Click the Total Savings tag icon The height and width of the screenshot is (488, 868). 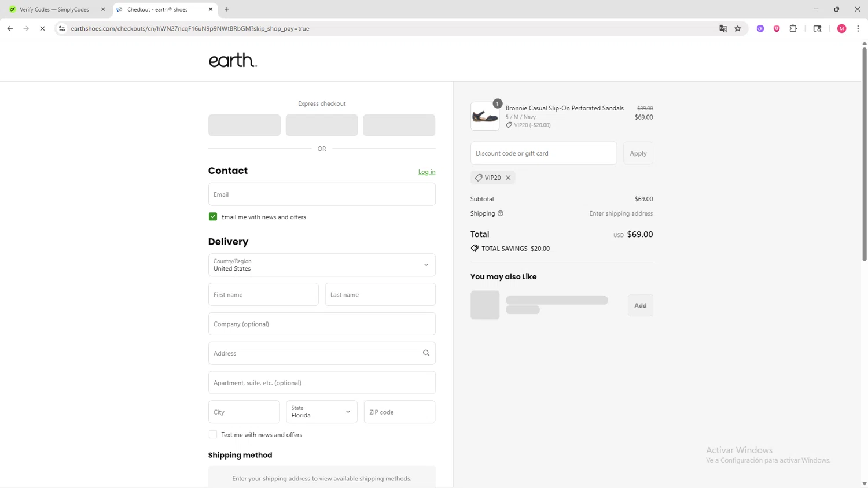[475, 248]
